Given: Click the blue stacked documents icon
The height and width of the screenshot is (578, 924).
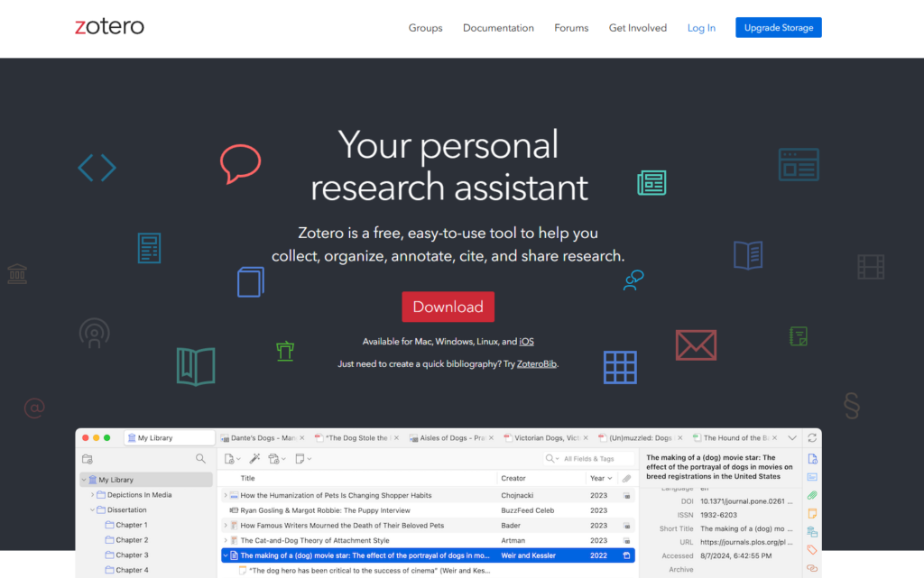Looking at the screenshot, I should tap(250, 281).
